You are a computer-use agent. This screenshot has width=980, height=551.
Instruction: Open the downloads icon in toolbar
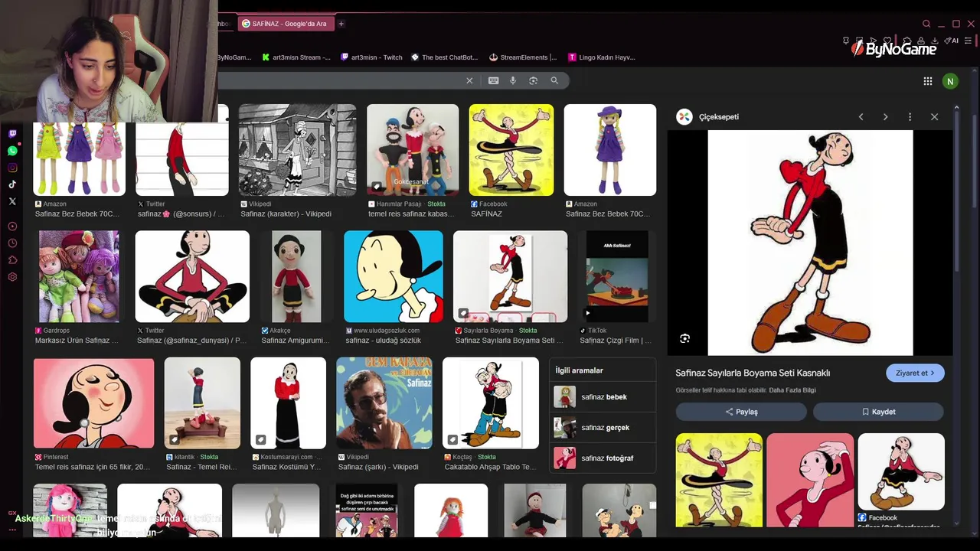coord(935,41)
